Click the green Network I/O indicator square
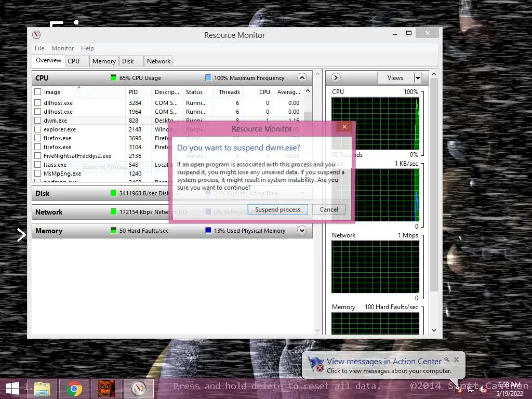The image size is (532, 399). (114, 212)
